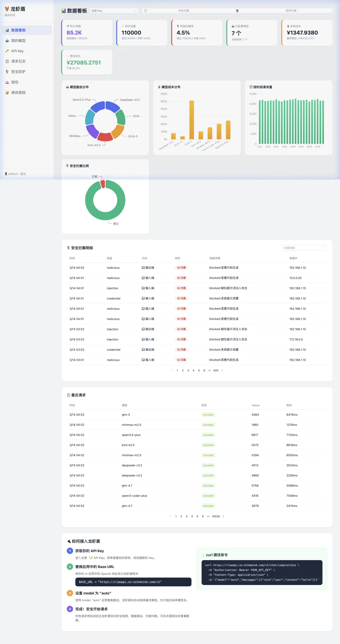Click the 安全防护 shield sidebar icon
The height and width of the screenshot is (644, 340).
point(7,72)
